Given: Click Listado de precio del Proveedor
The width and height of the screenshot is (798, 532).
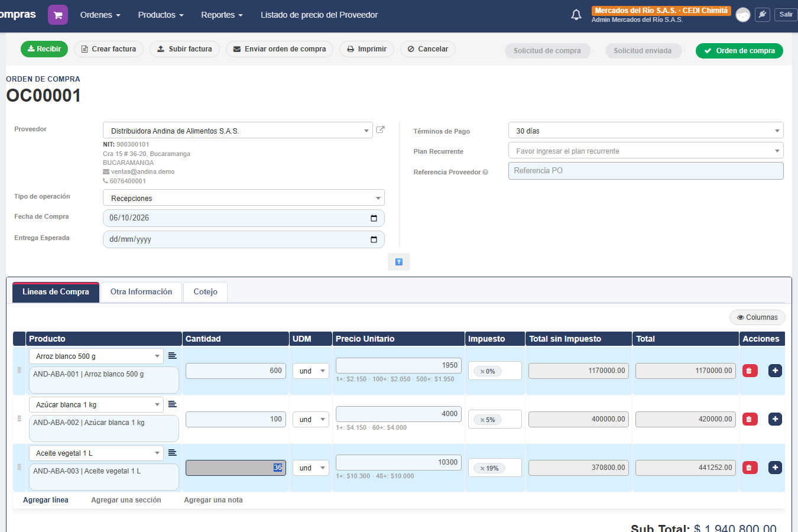Looking at the screenshot, I should [319, 15].
